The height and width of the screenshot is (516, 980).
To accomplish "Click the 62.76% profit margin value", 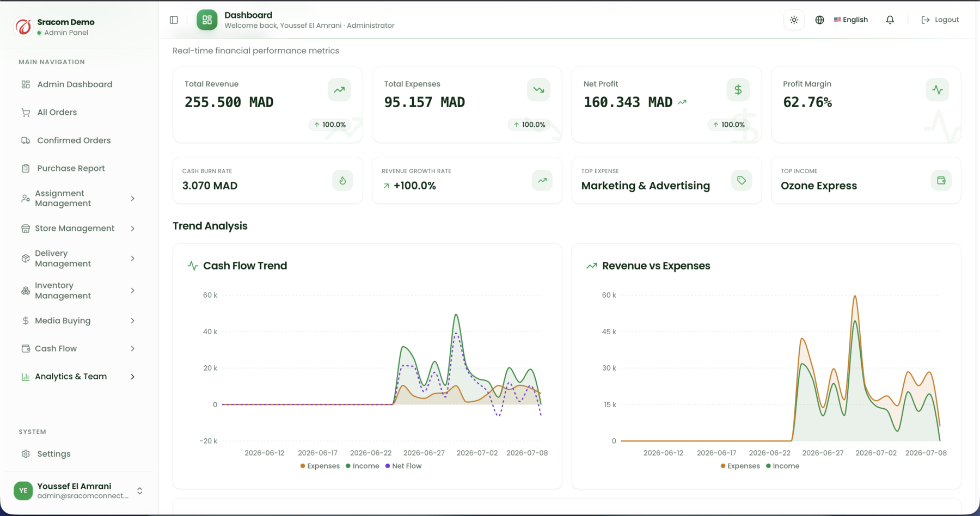I will point(807,102).
